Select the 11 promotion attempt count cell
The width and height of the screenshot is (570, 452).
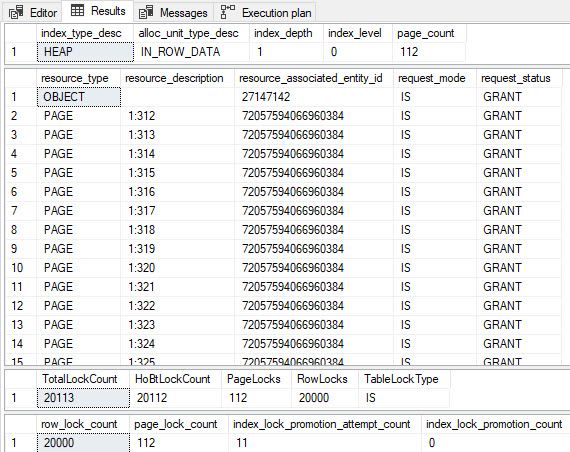coord(325,443)
